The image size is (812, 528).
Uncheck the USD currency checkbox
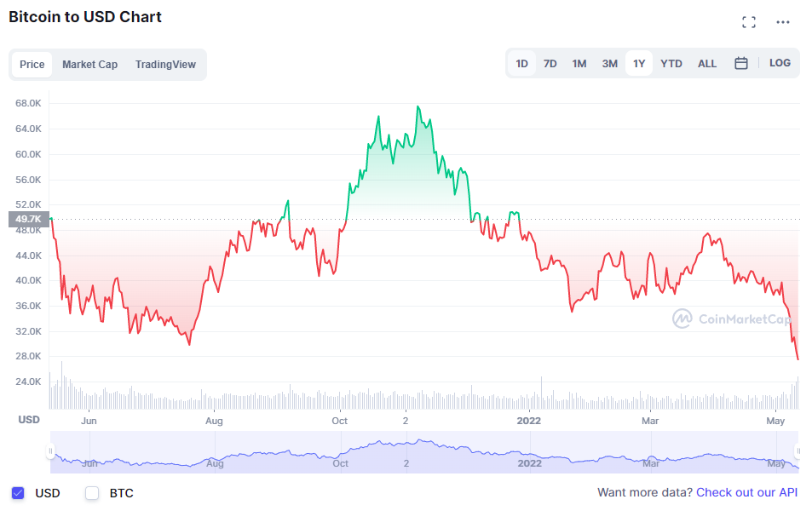pyautogui.click(x=18, y=493)
